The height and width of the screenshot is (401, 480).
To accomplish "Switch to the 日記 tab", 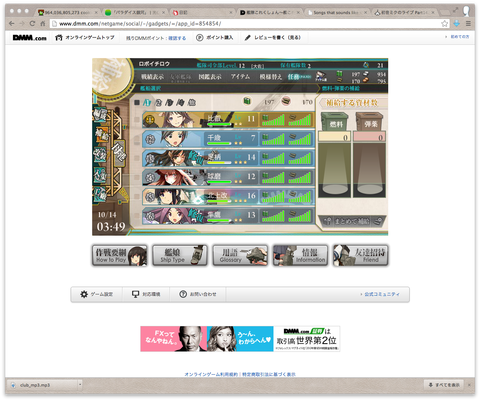I will click(x=203, y=12).
